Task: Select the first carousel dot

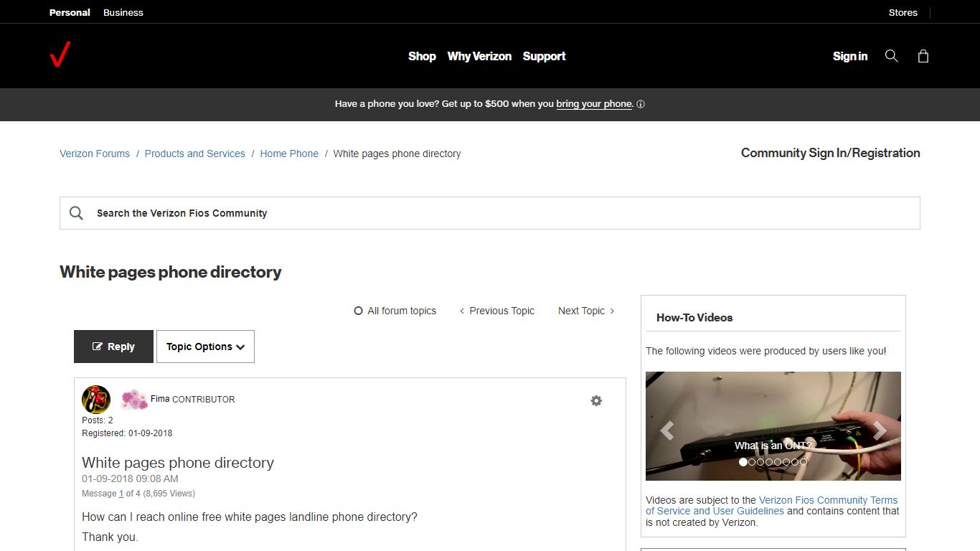Action: [x=743, y=462]
